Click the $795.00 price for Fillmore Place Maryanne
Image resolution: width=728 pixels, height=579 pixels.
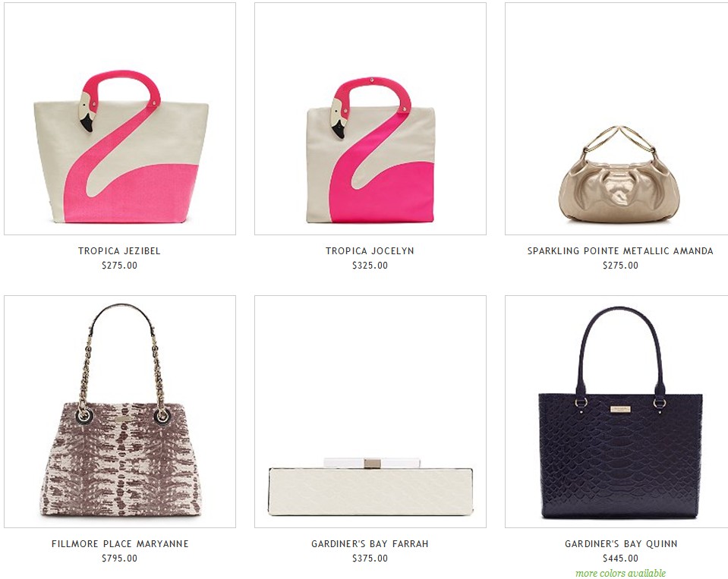119,558
